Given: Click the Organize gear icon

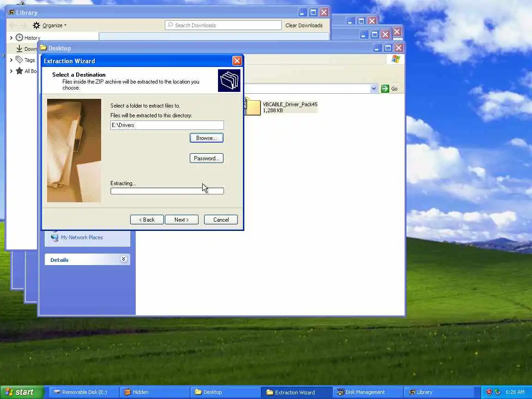Looking at the screenshot, I should coord(36,25).
